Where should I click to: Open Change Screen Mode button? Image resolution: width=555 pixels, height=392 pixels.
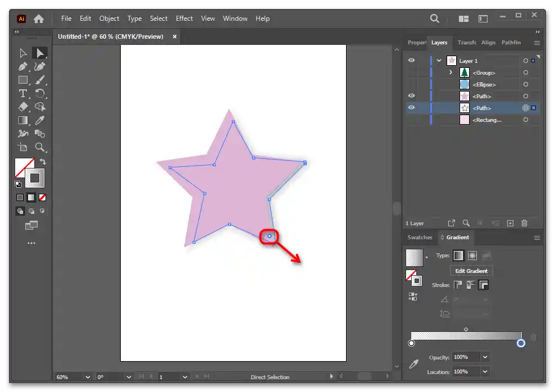pyautogui.click(x=31, y=225)
